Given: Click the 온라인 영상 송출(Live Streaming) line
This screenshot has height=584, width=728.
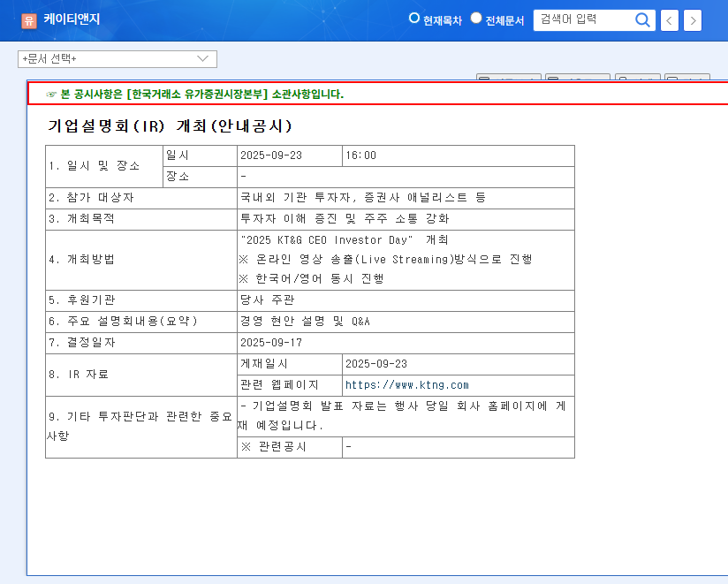Looking at the screenshot, I should point(385,259).
